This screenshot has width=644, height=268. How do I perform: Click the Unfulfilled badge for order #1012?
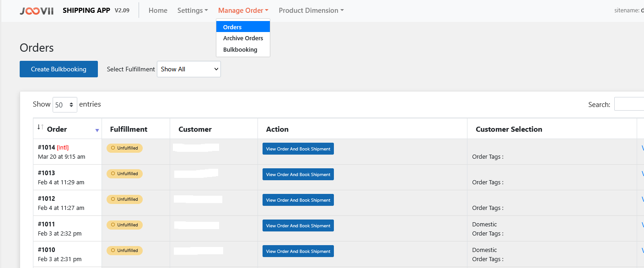point(124,199)
